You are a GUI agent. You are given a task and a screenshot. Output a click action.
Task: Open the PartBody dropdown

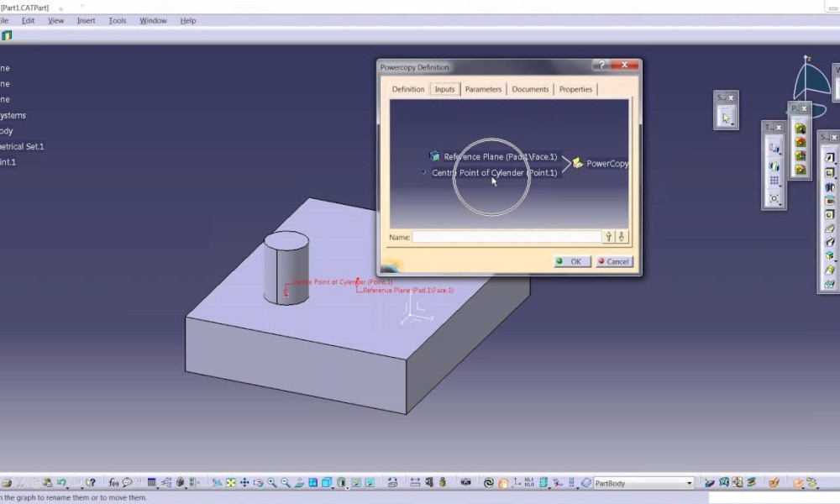[x=690, y=483]
